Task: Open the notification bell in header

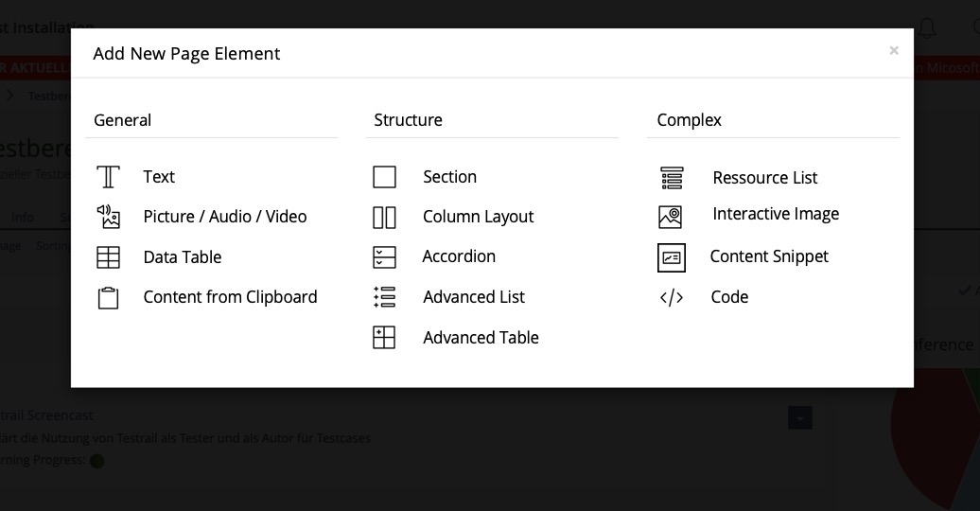Action: click(x=927, y=28)
